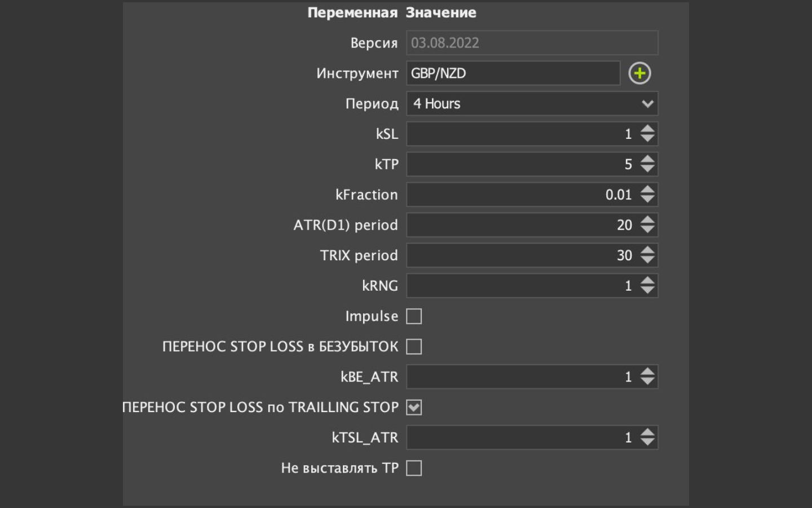Toggle ПЕРЕНОС STOP LOSS в БЕЗУБЫТОК checkbox
This screenshot has height=508, width=812.
414,347
